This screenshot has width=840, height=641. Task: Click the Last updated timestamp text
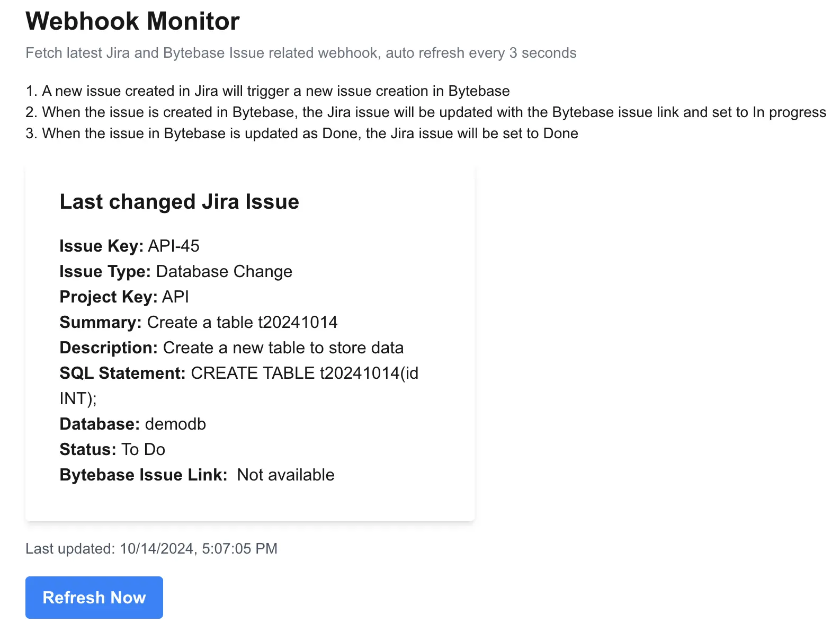pyautogui.click(x=151, y=548)
